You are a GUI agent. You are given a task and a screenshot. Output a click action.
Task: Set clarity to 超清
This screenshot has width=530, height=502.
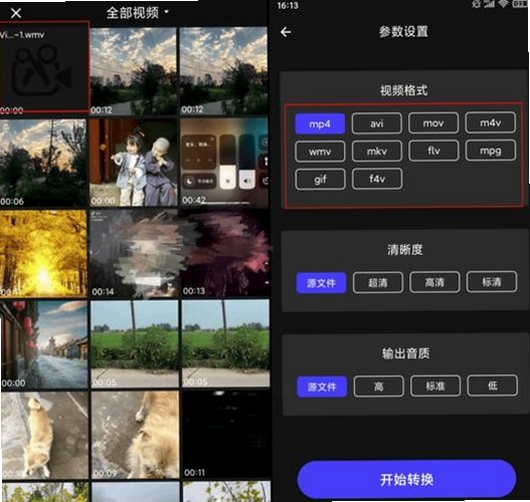tap(378, 282)
